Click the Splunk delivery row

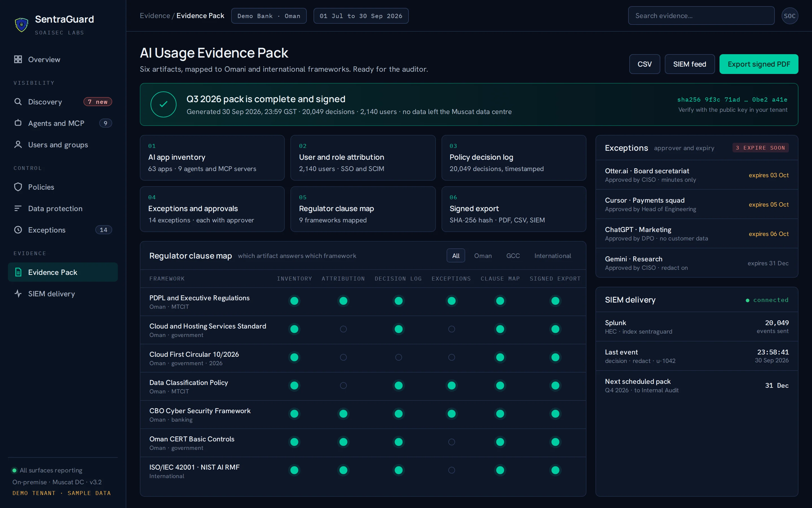point(697,327)
